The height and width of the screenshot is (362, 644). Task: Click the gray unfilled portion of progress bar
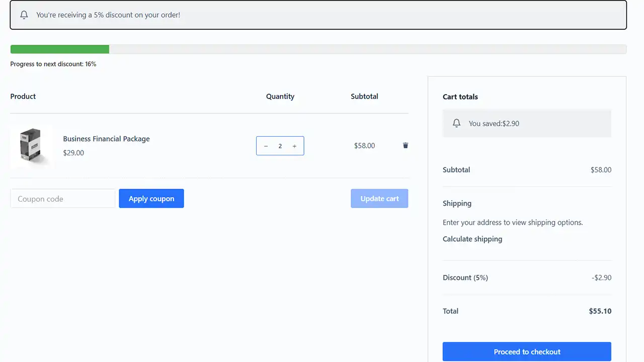coord(367,49)
